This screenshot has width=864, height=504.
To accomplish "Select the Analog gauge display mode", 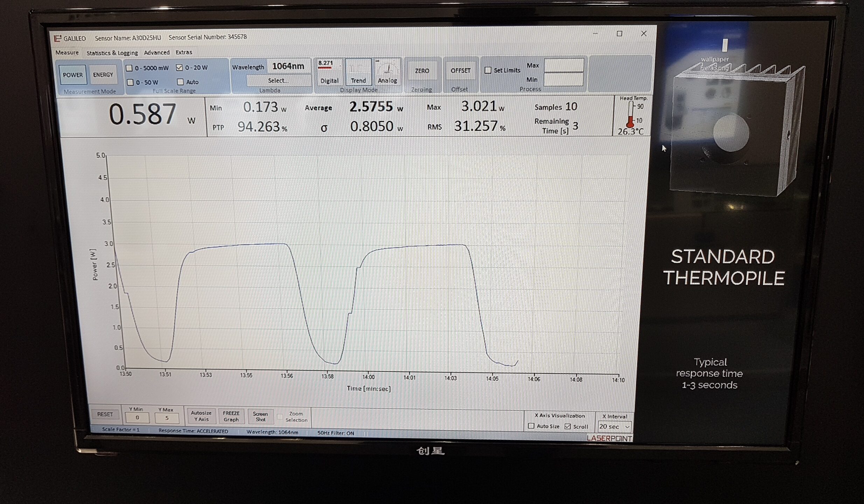I will point(387,72).
